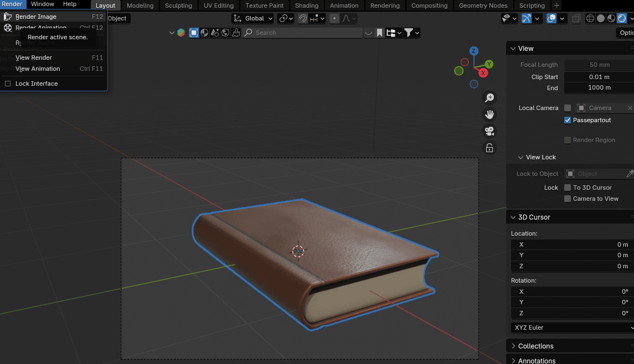Switch to the Shading workspace tab
634x364 pixels.
click(306, 6)
